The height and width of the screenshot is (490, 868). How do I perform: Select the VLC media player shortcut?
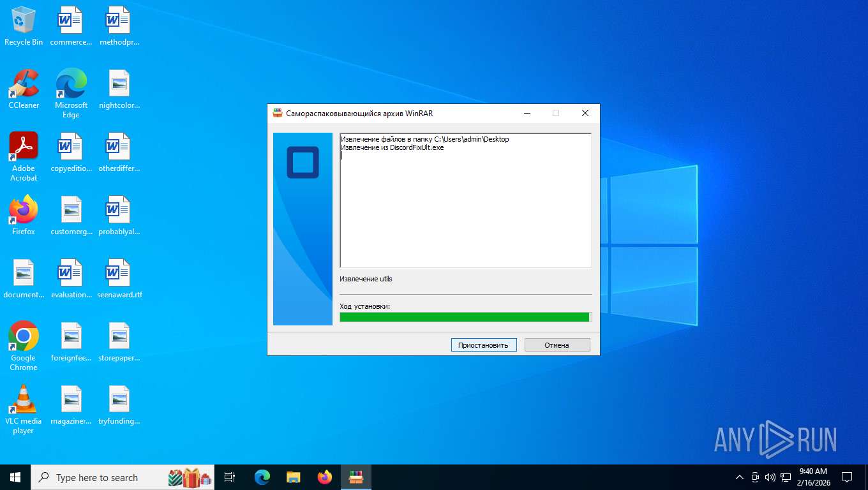pyautogui.click(x=24, y=409)
